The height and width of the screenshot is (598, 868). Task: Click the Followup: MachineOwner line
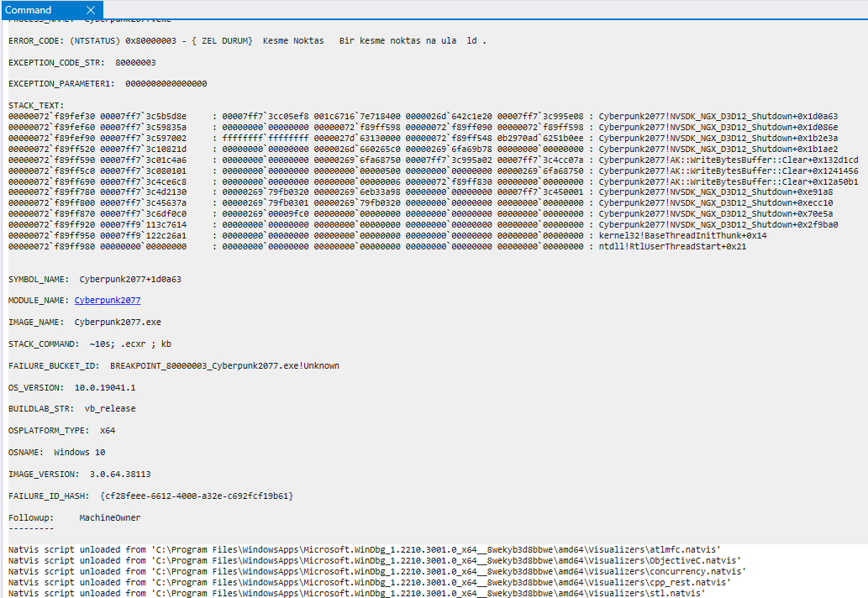click(74, 517)
